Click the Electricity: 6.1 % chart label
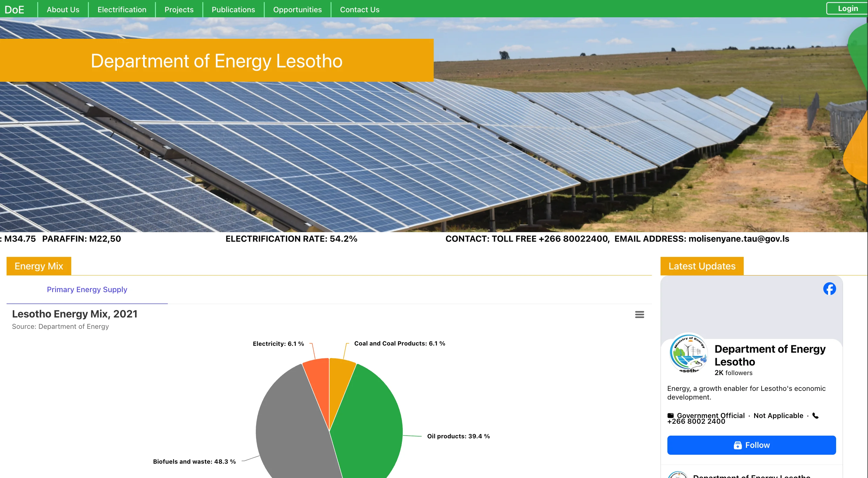 [x=278, y=343]
